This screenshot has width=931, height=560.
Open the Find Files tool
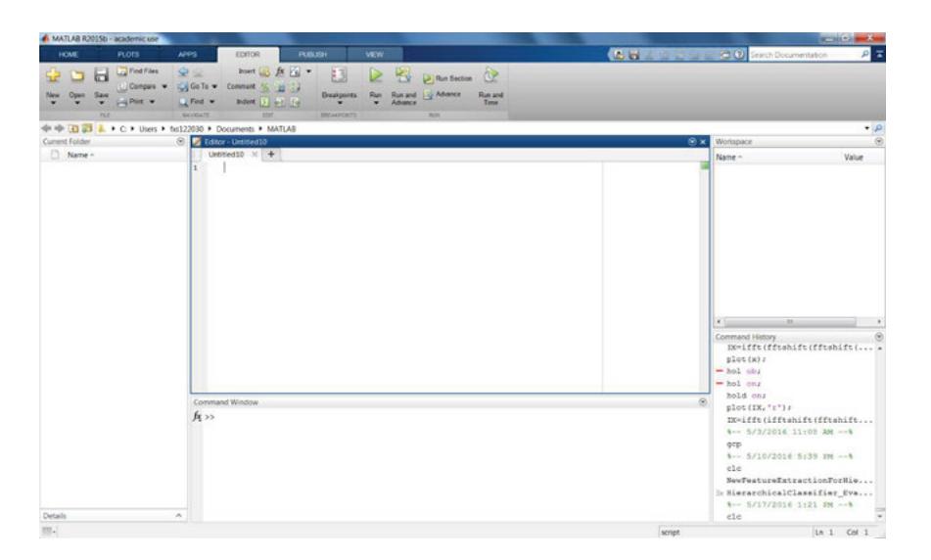(x=137, y=70)
